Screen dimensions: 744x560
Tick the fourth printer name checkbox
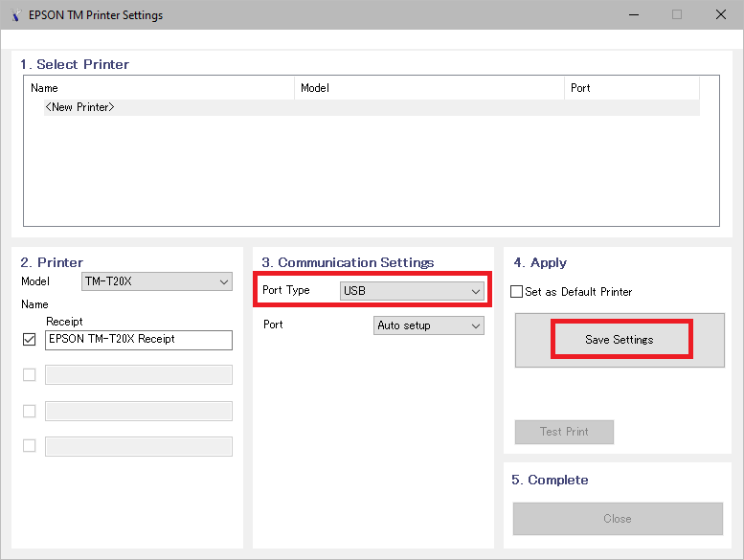30,446
